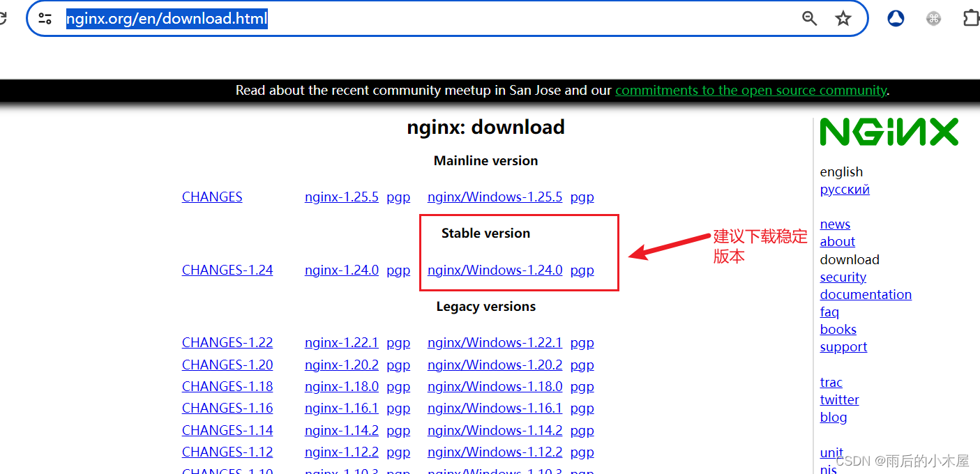Click the zoom magnifier icon in address bar
The image size is (980, 474).
(809, 19)
